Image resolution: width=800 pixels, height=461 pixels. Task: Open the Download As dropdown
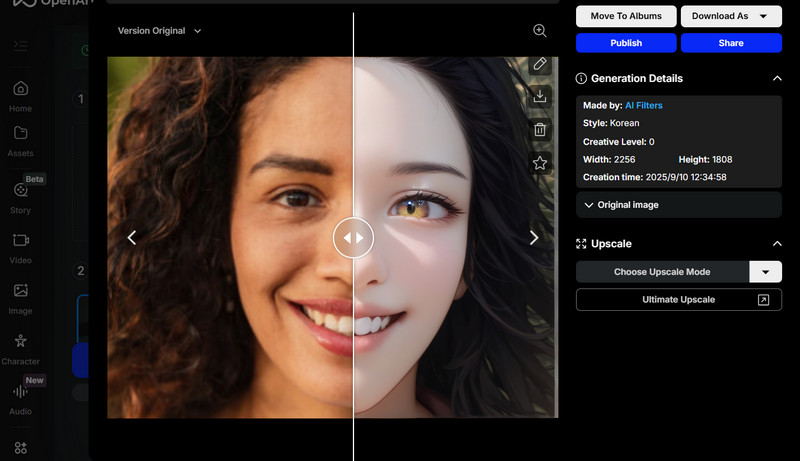(x=731, y=16)
